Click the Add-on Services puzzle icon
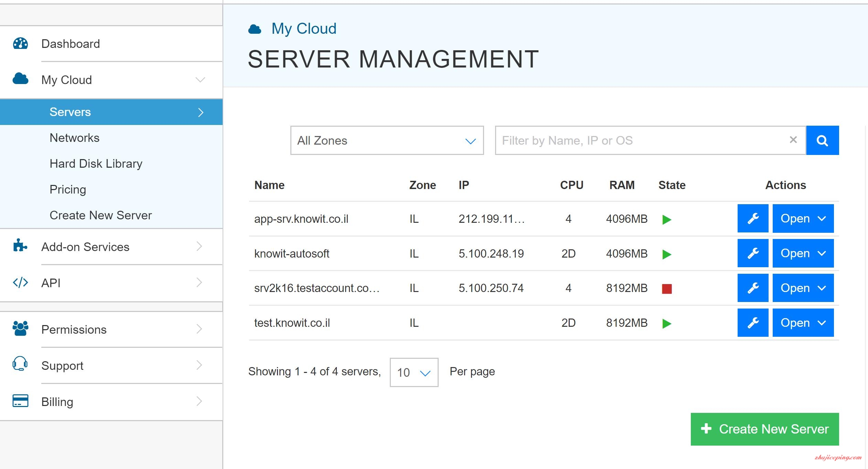This screenshot has width=868, height=469. click(20, 246)
